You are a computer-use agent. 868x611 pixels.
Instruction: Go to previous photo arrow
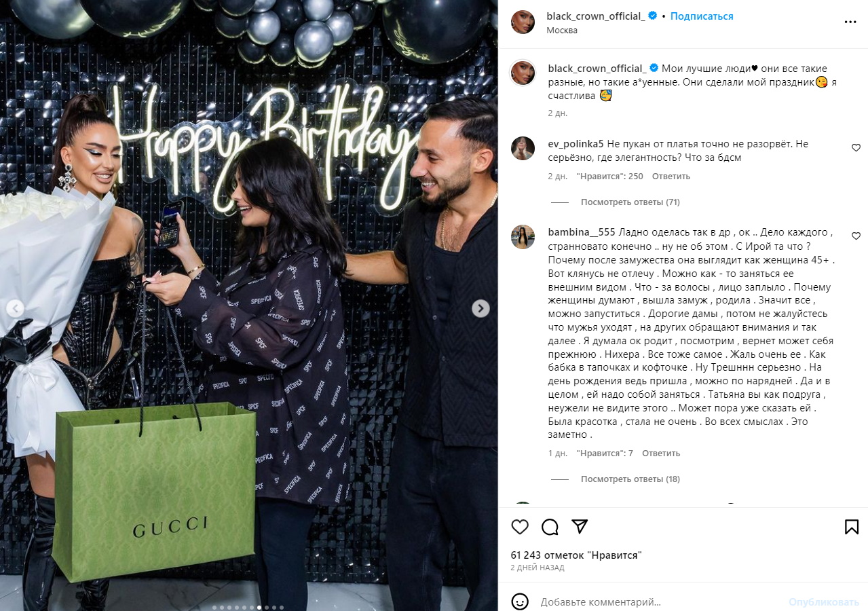click(x=15, y=308)
